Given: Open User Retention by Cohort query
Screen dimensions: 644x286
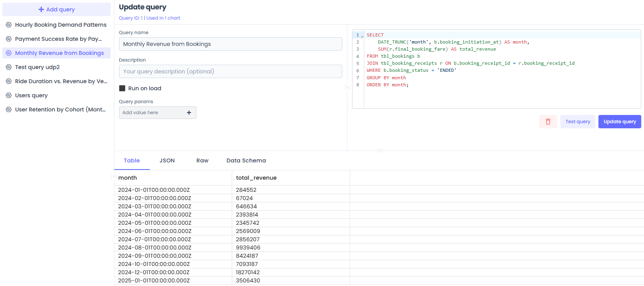Looking at the screenshot, I should click(57, 109).
